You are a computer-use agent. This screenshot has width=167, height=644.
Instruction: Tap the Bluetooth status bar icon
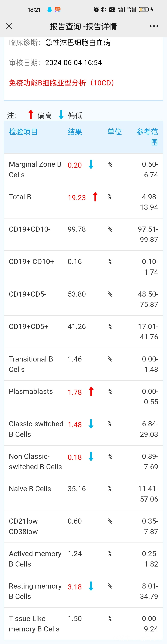[103, 9]
